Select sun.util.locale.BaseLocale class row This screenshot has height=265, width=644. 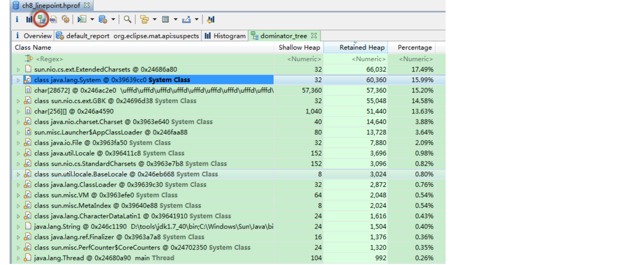(x=228, y=174)
